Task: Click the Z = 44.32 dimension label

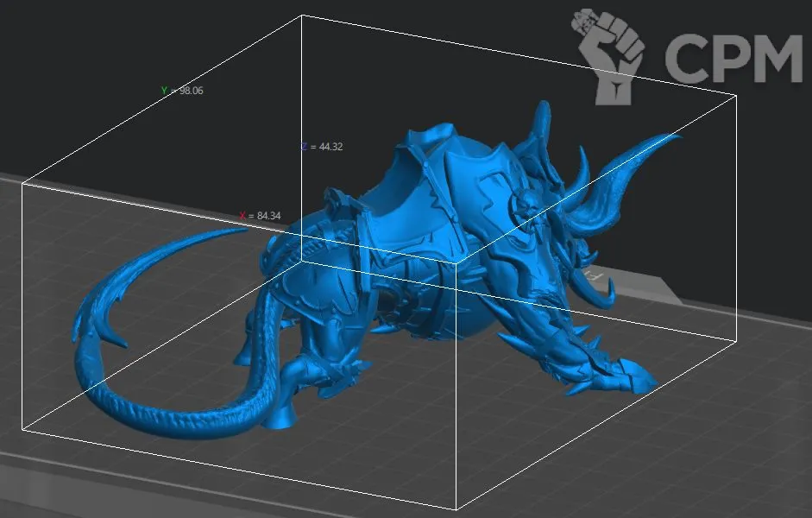Action: (322, 147)
